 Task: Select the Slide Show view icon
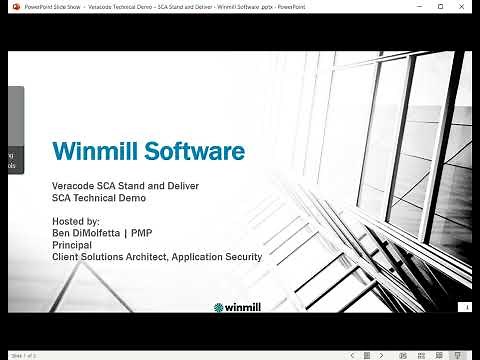pyautogui.click(x=458, y=356)
